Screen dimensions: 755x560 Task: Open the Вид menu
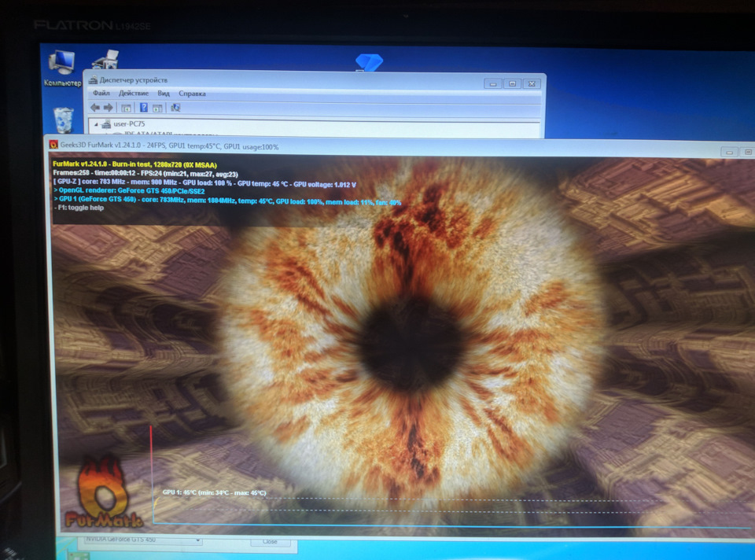164,94
